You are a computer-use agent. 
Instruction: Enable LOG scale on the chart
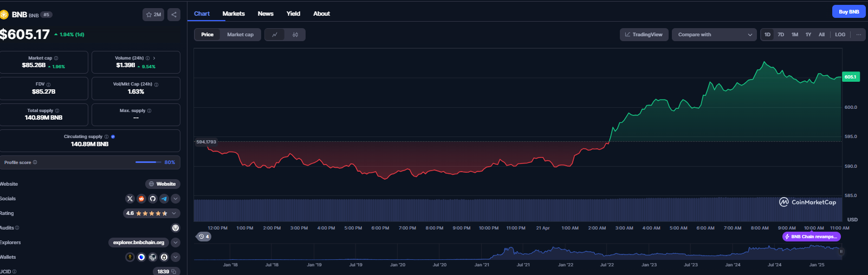tap(840, 35)
